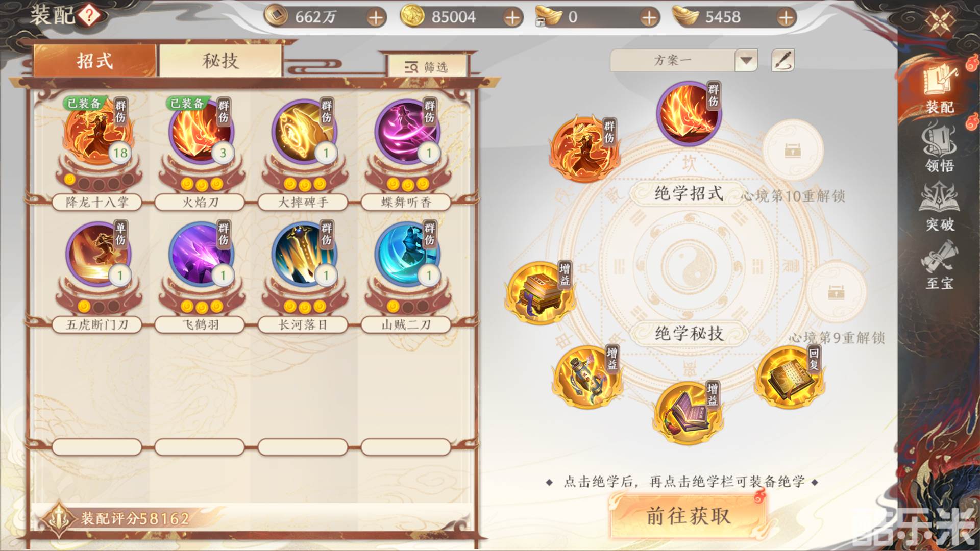The width and height of the screenshot is (980, 551).
Task: Expand the 方案一 dropdown arrow
Action: click(746, 61)
